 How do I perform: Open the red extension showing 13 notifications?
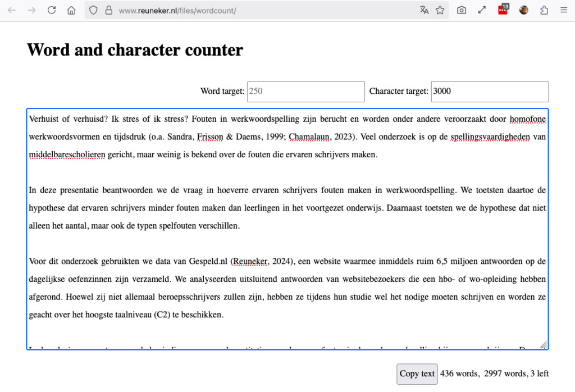pos(503,10)
